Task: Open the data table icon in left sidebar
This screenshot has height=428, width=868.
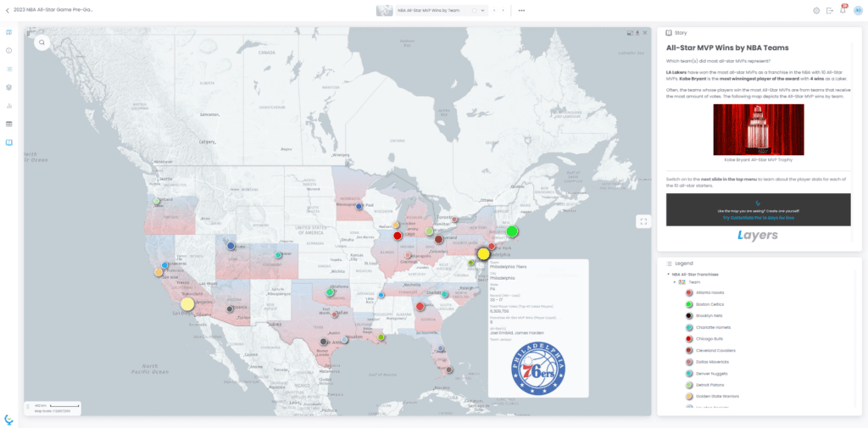Action: (x=8, y=124)
